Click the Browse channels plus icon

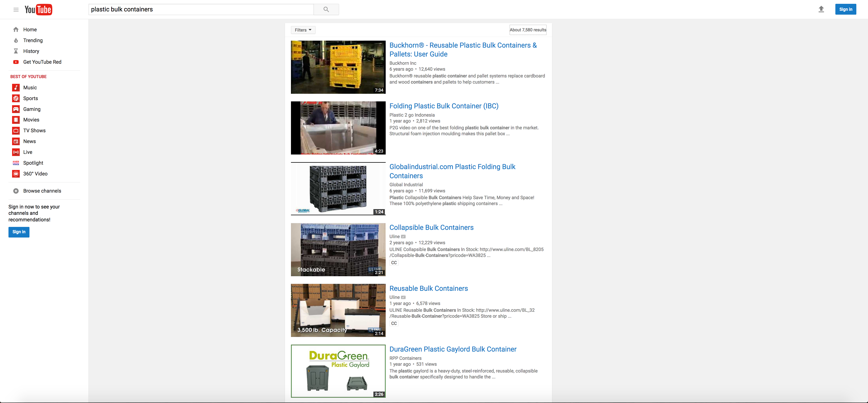point(16,191)
